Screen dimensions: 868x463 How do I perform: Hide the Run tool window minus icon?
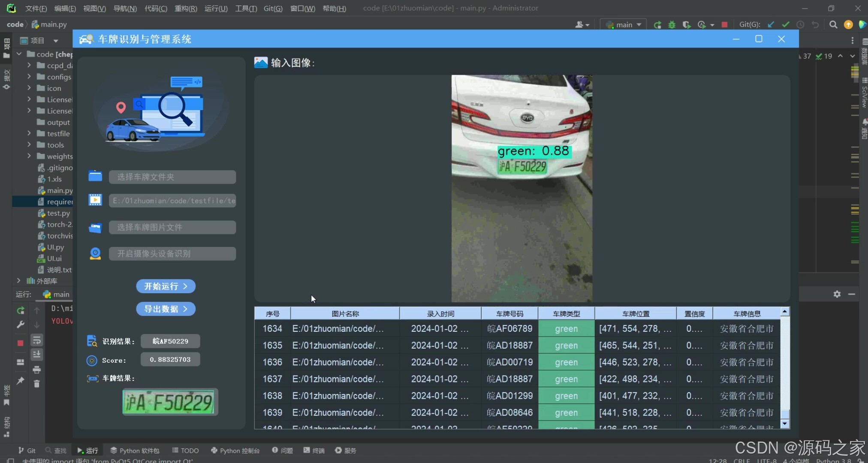pyautogui.click(x=852, y=294)
